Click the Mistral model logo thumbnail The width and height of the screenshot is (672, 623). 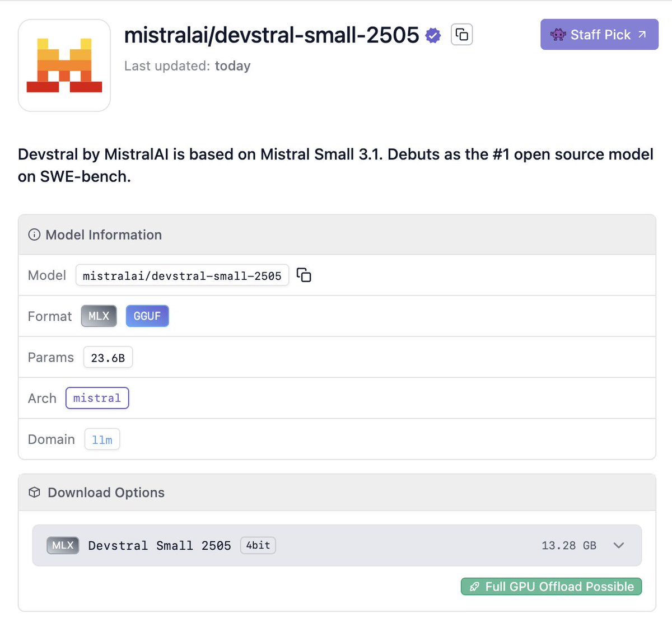(63, 64)
